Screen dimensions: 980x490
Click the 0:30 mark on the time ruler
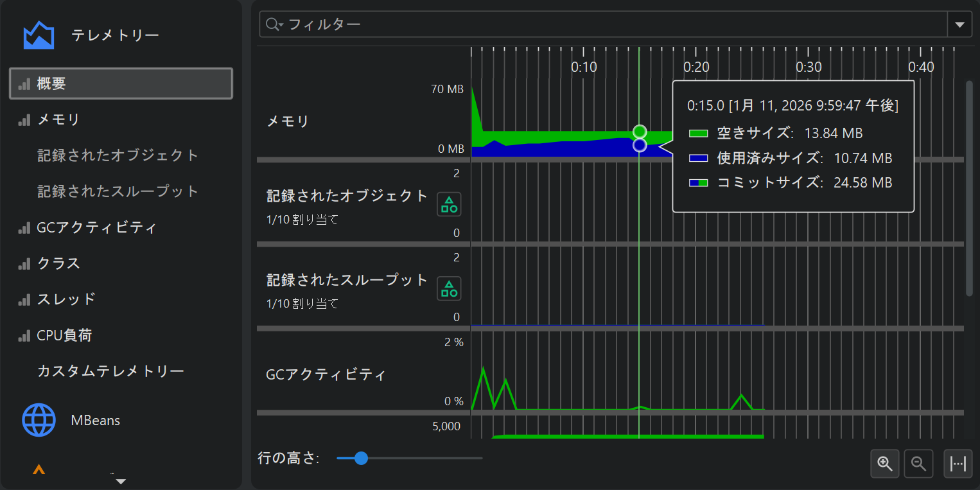point(809,67)
